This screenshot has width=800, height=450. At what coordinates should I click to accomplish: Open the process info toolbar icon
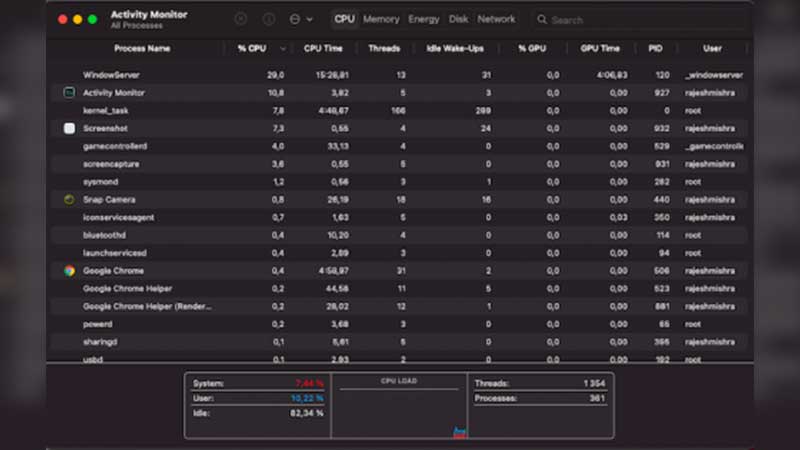point(269,19)
